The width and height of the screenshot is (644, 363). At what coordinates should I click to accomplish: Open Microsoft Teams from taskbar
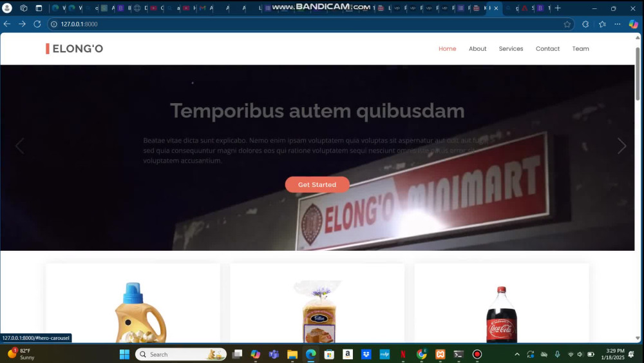(x=274, y=355)
